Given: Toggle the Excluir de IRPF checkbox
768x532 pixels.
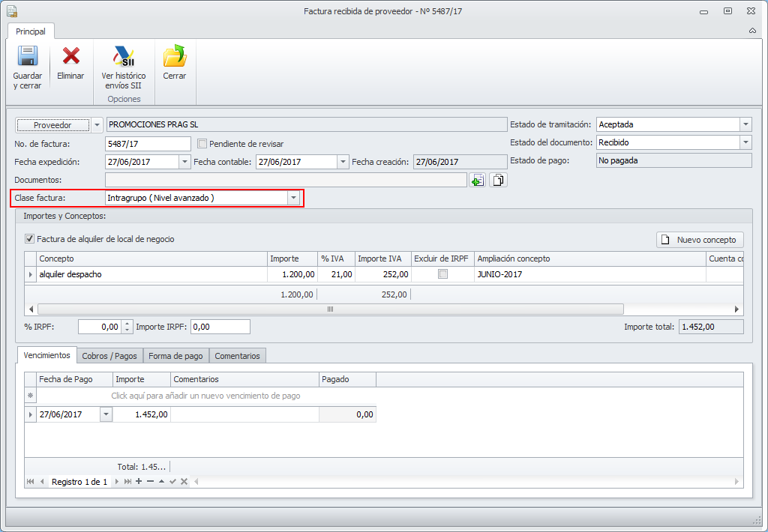Looking at the screenshot, I should pos(442,274).
